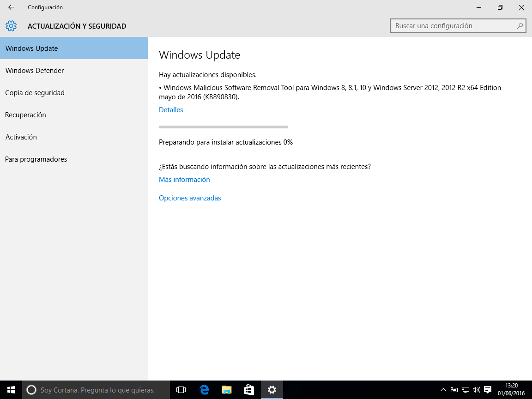Focus the Buscar una configuración field
The height and width of the screenshot is (399, 532).
[x=458, y=26]
